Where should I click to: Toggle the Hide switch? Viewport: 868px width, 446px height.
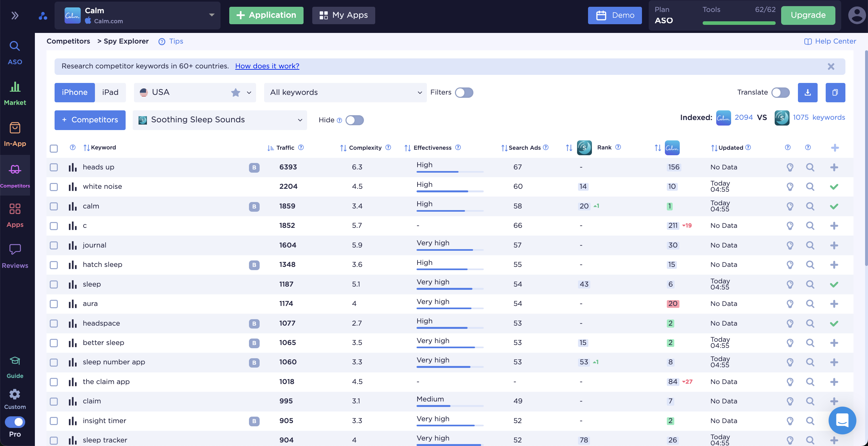(354, 120)
